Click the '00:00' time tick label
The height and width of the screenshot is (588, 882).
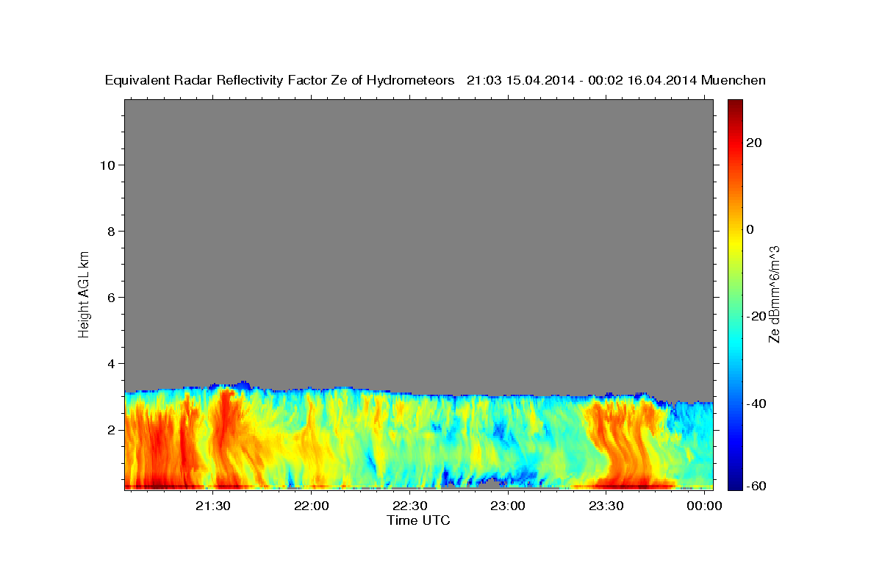click(x=703, y=506)
